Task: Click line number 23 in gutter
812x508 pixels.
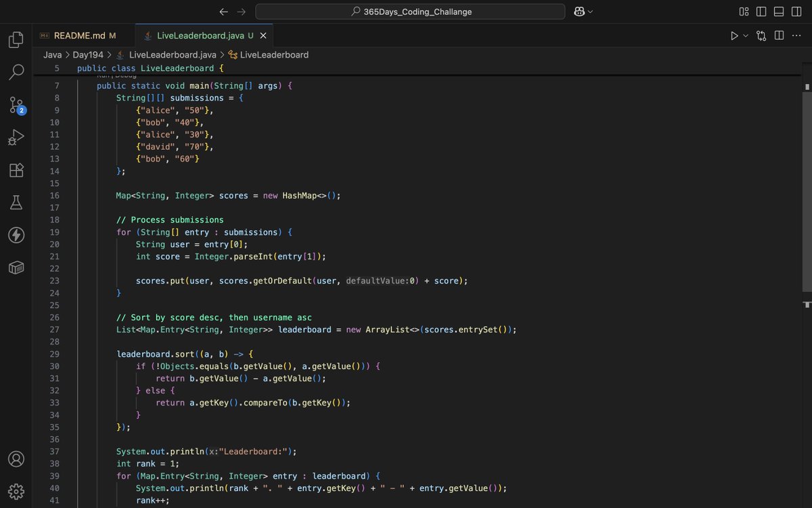Action: 54,281
